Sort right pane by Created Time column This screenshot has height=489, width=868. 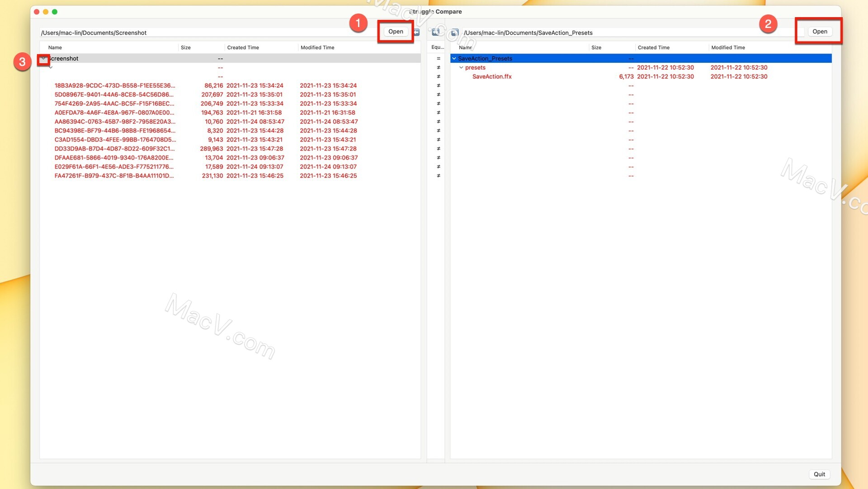pos(671,47)
